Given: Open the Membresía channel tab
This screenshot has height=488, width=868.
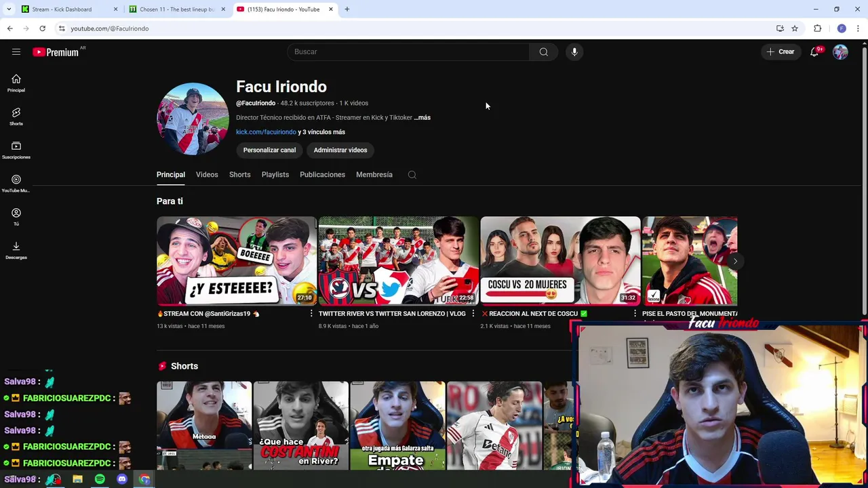Looking at the screenshot, I should pos(374,175).
